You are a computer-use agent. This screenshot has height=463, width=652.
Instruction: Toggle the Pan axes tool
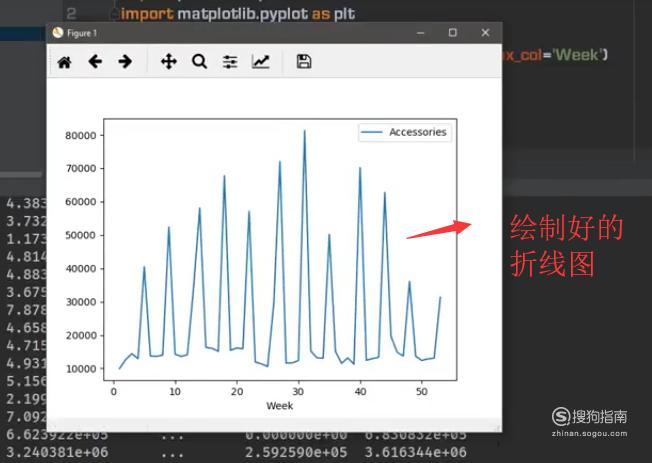point(168,62)
